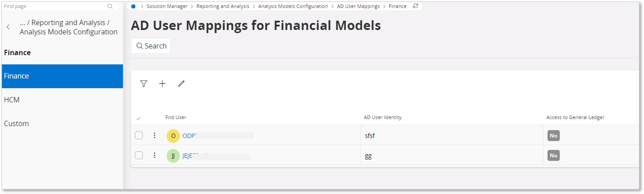Switch to the HCM section in the sidebar

pyautogui.click(x=12, y=99)
